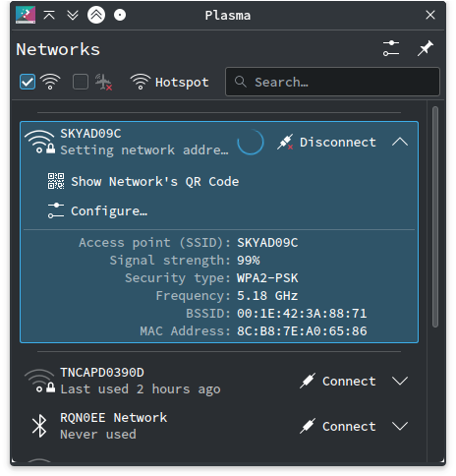Click the SSID value SKYAD09C in details
Image resolution: width=456 pixels, height=476 pixels.
267,243
